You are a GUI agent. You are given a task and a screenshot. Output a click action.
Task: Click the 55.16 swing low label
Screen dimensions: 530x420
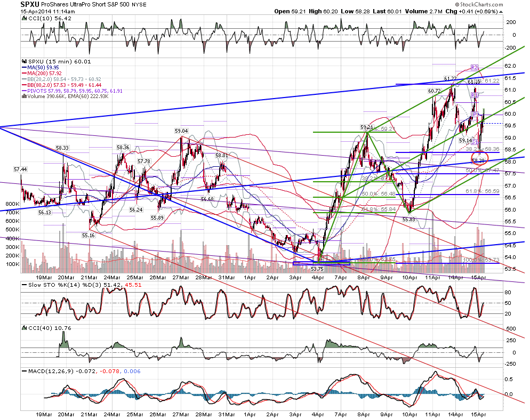tap(88, 235)
